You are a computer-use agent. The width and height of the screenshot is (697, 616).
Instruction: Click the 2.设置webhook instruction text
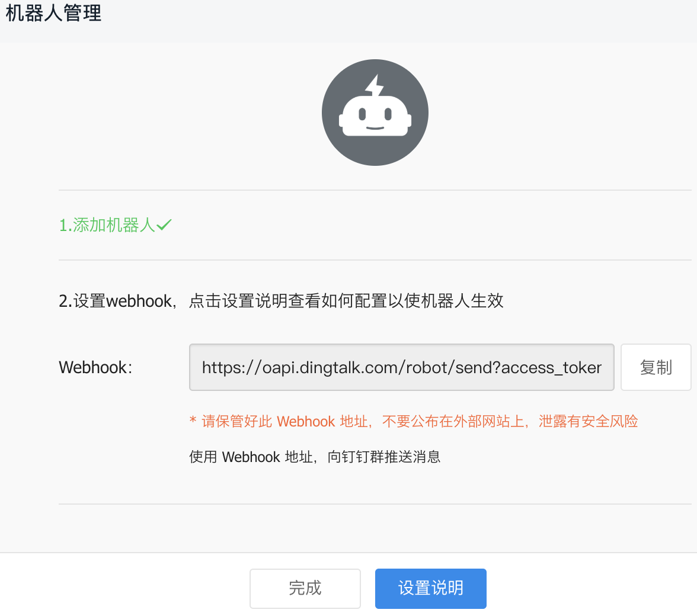click(281, 301)
